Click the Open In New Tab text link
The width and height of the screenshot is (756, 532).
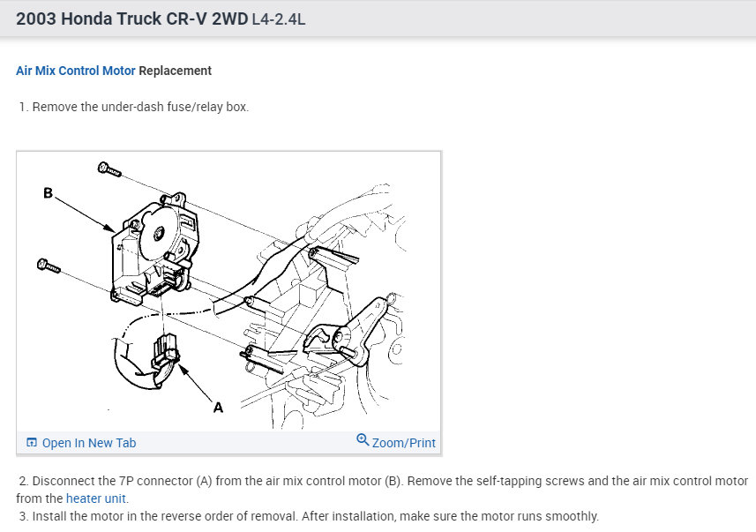[x=89, y=443]
